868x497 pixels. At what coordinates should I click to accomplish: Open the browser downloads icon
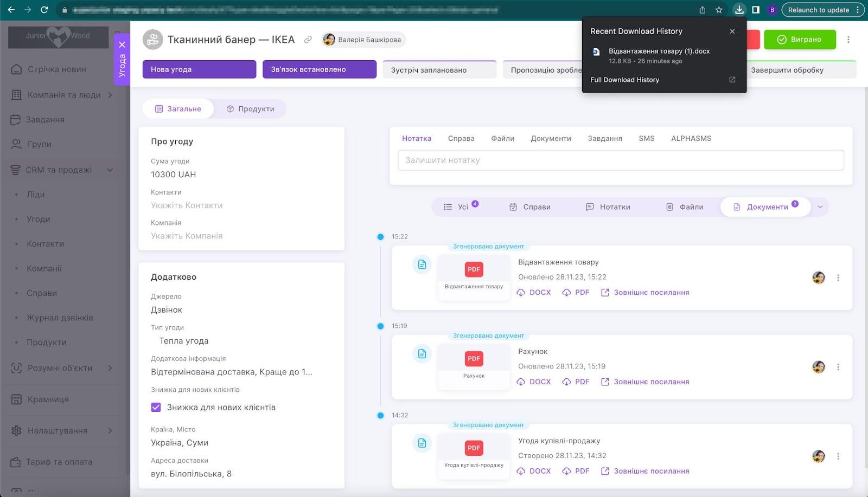[x=739, y=10]
